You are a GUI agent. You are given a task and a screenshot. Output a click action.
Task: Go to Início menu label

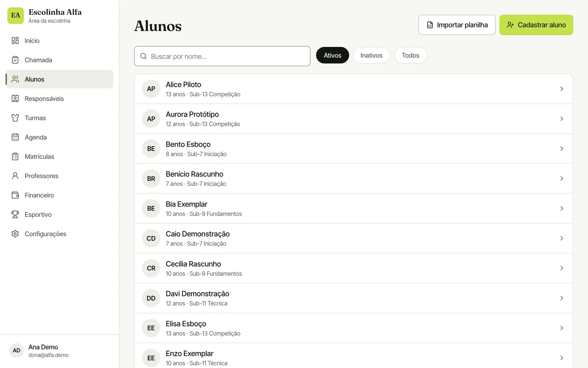[32, 40]
